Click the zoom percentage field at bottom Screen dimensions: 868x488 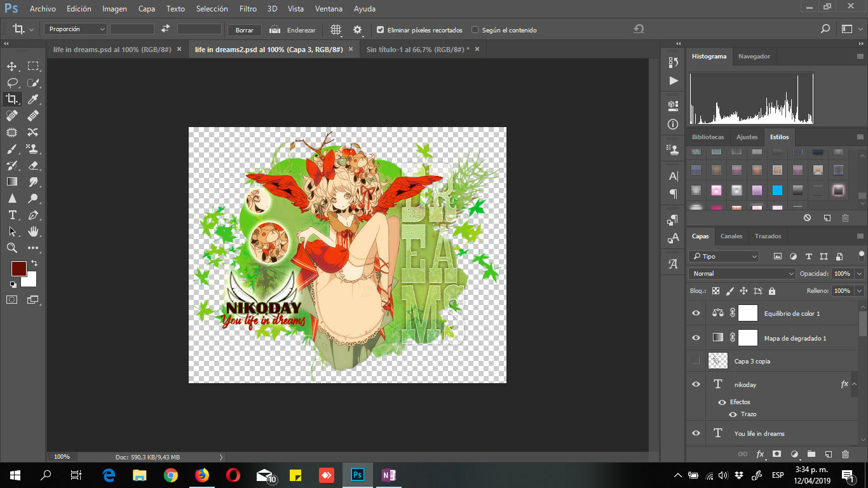point(62,457)
